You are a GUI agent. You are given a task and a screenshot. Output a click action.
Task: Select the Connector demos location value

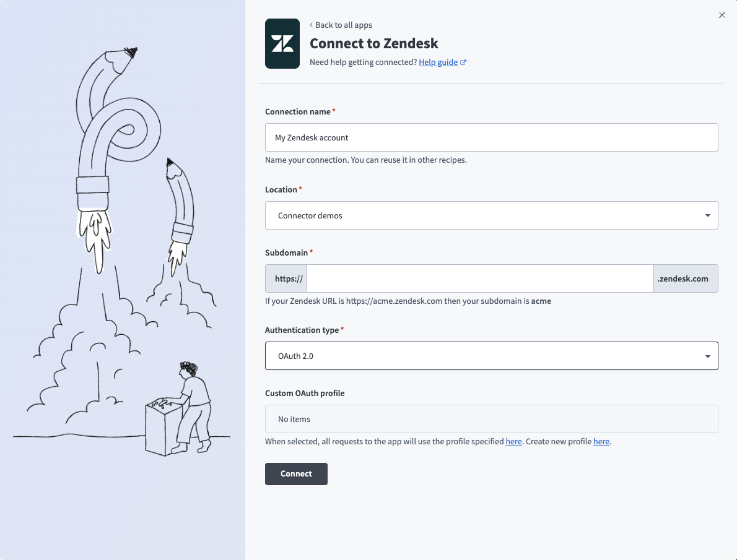(491, 215)
